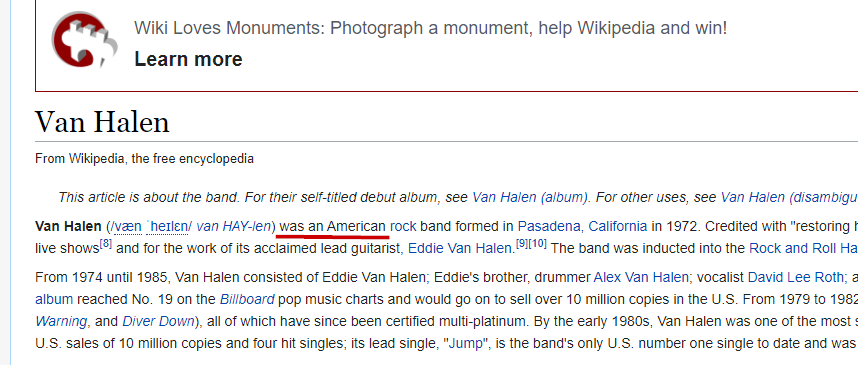Open the Learn more banner link
Image resolution: width=858 pixels, height=365 pixels.
(188, 59)
